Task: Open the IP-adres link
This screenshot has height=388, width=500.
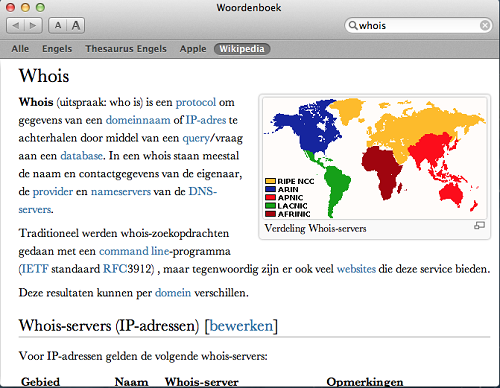Action: [x=206, y=120]
